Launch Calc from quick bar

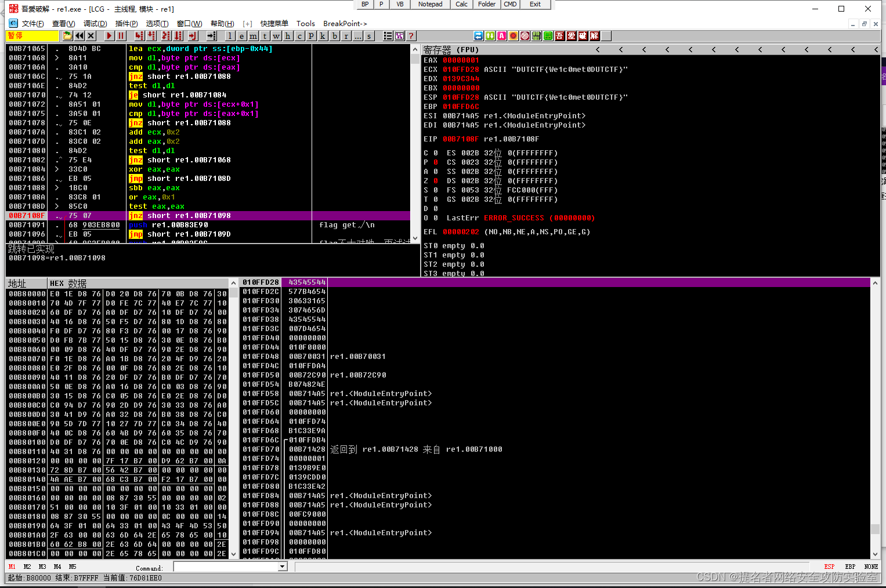point(461,4)
